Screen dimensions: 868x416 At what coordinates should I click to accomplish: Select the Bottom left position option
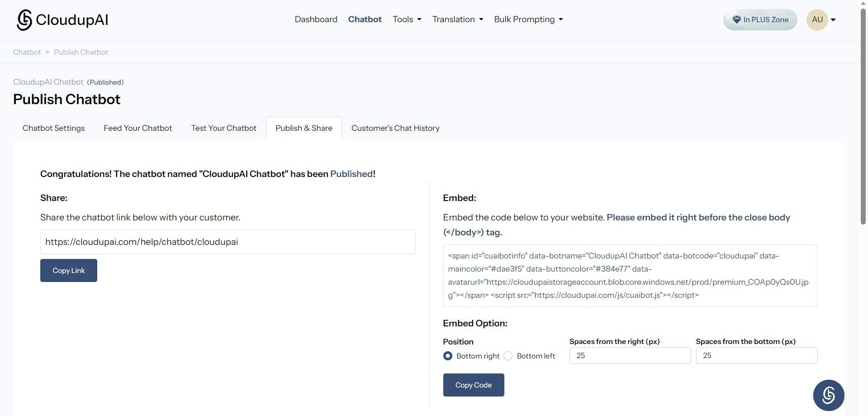(x=508, y=356)
